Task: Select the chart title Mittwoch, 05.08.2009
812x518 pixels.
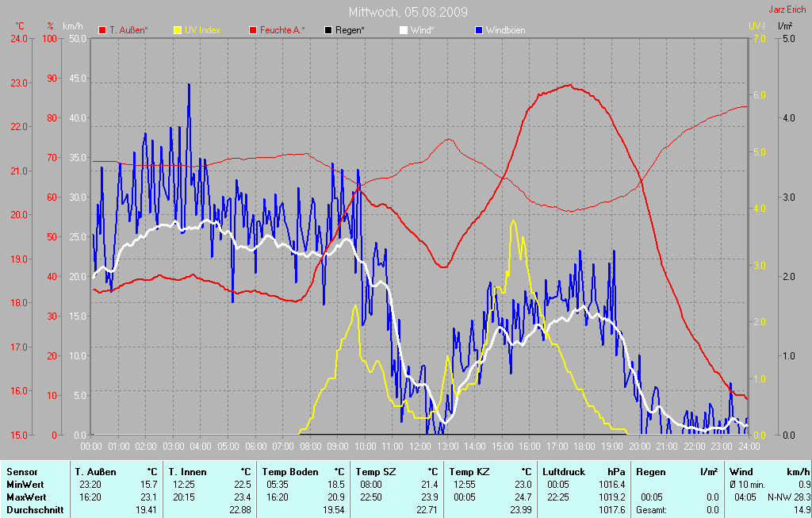Action: [x=408, y=12]
